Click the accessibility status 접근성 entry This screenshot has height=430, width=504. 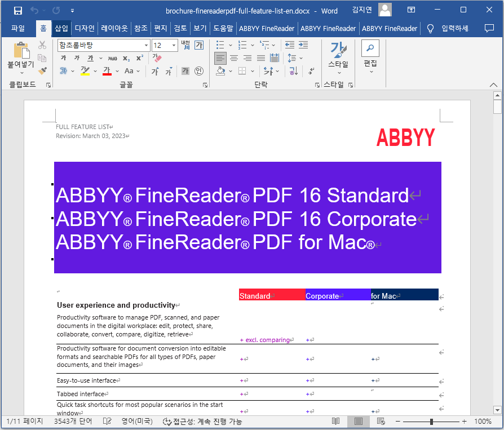click(x=202, y=422)
